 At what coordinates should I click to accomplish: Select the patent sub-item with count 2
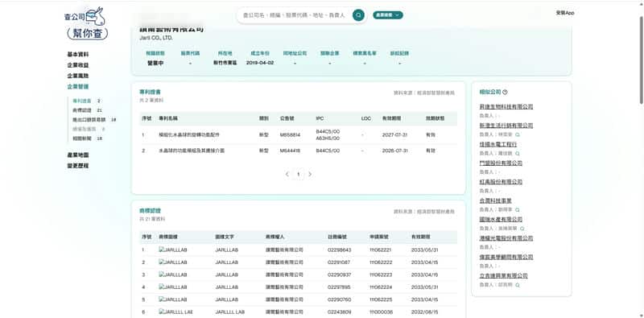click(86, 101)
